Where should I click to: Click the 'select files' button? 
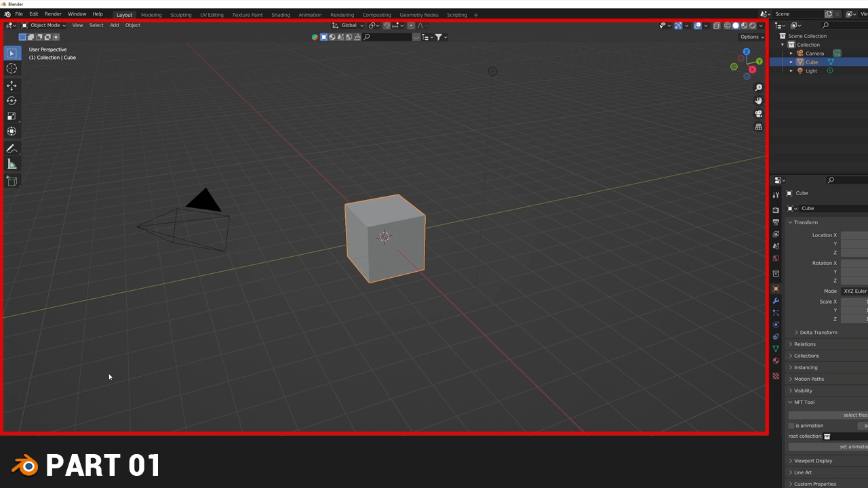point(828,415)
